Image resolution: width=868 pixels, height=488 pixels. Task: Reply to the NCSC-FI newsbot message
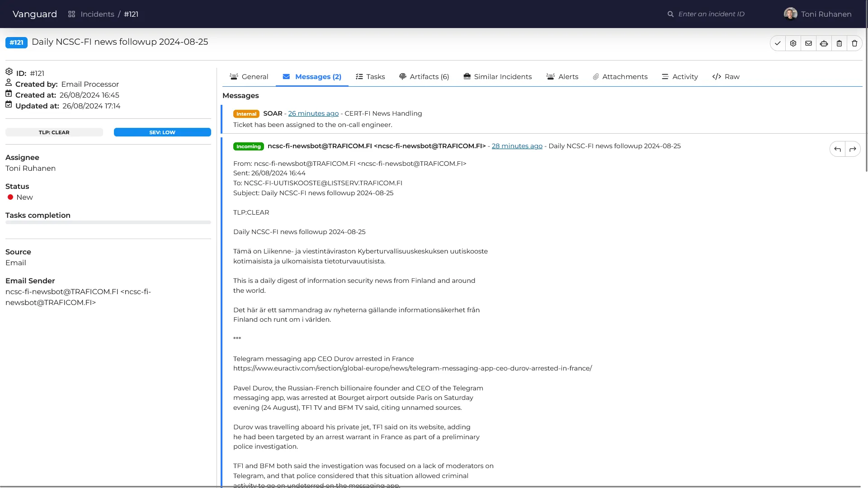tap(837, 149)
